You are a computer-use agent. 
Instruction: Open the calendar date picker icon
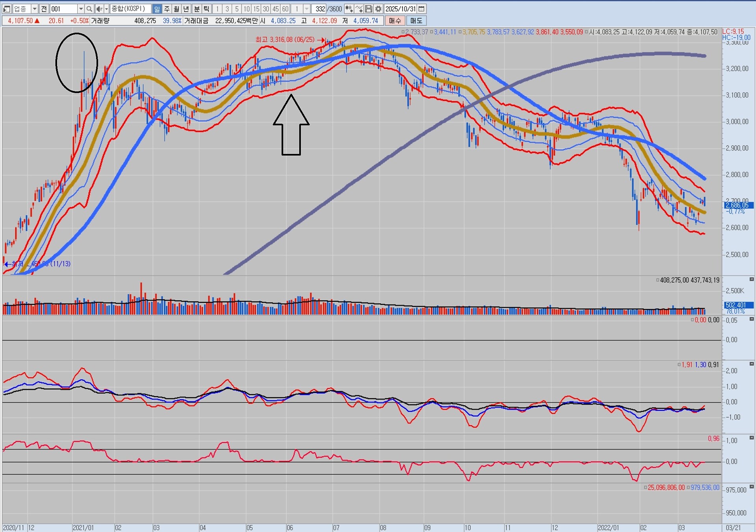tap(421, 9)
